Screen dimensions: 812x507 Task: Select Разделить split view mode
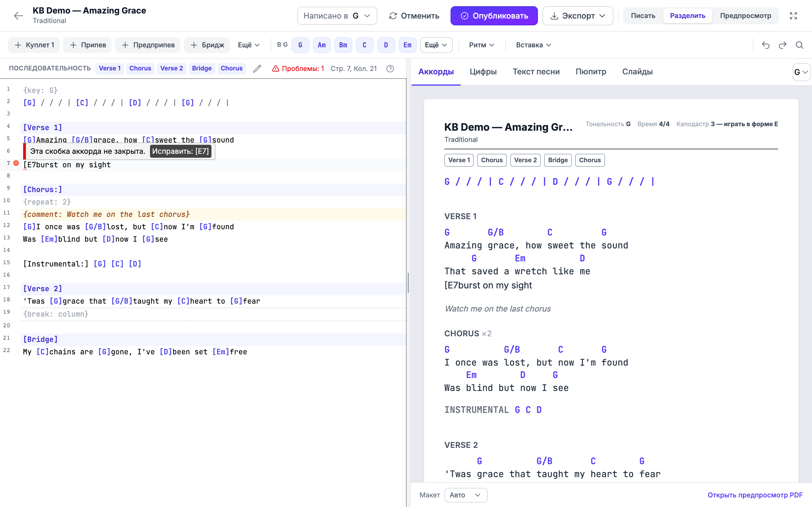click(x=687, y=16)
